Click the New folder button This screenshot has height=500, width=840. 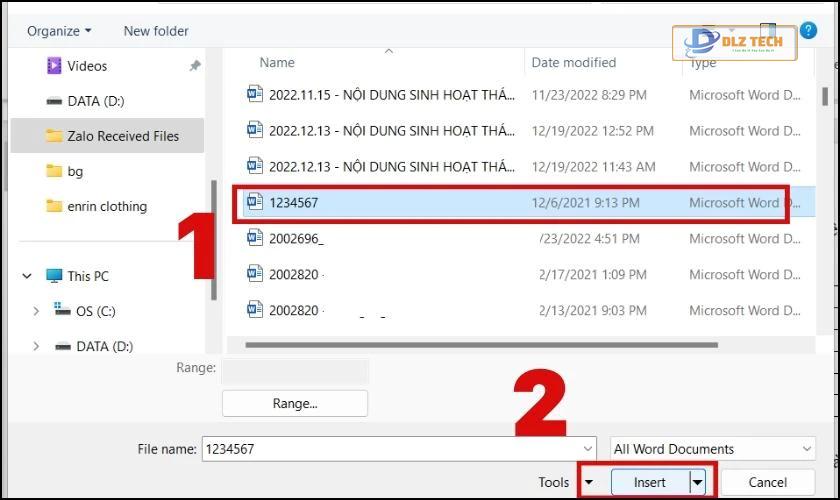coord(156,31)
